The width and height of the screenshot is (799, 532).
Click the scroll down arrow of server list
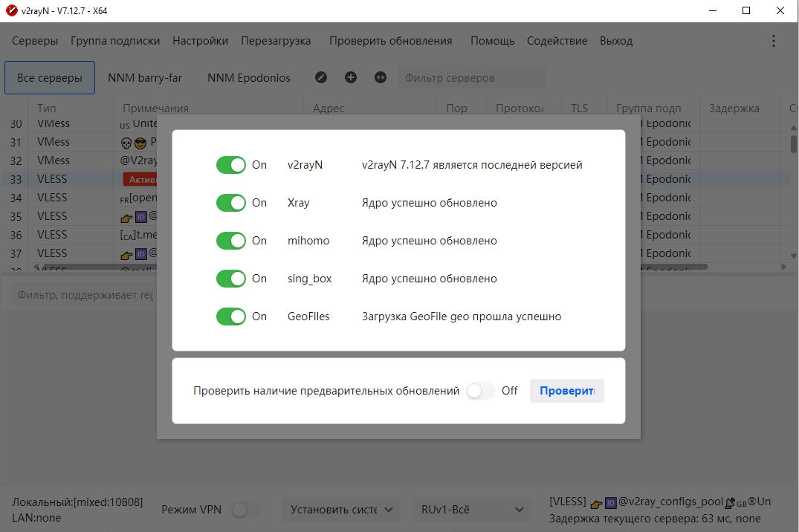[x=793, y=256]
